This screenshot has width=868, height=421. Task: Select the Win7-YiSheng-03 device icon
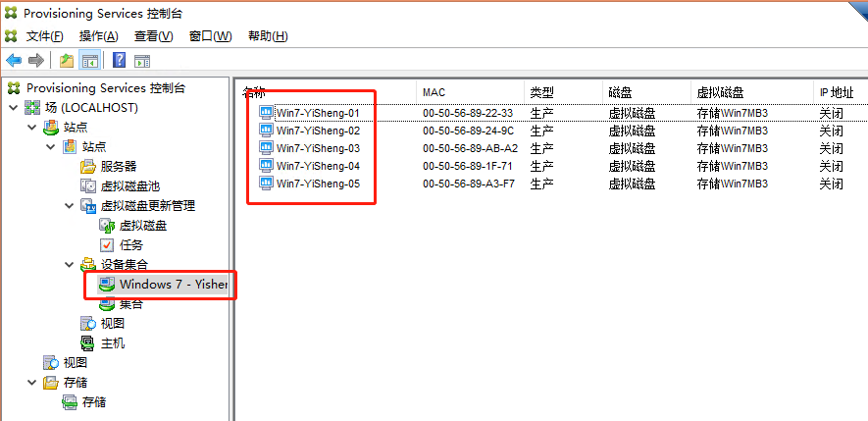click(x=266, y=148)
